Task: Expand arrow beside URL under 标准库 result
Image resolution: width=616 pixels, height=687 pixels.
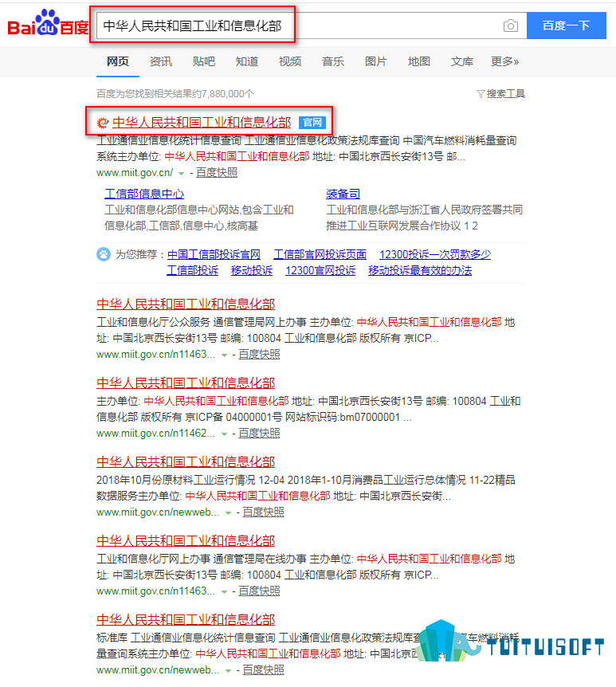Action: (x=228, y=671)
